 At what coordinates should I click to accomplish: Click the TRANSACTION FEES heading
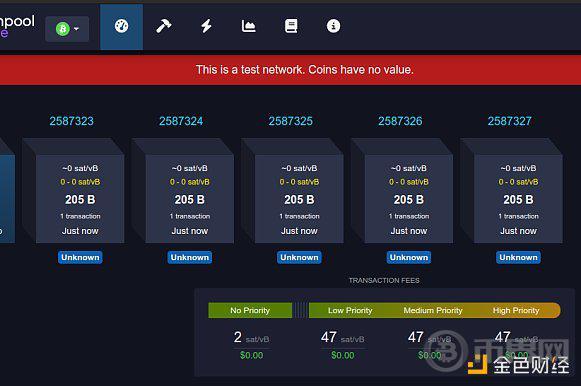pos(384,280)
